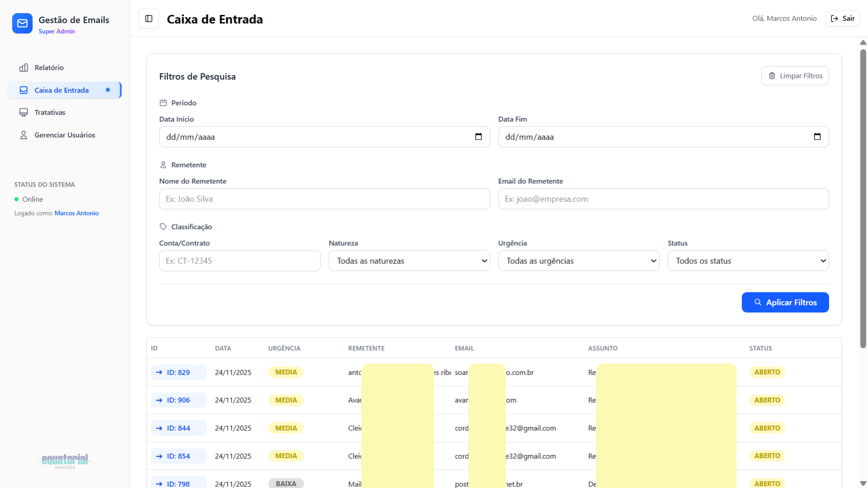Click ABERTO status badge in row 844
Image resolution: width=868 pixels, height=488 pixels.
767,428
